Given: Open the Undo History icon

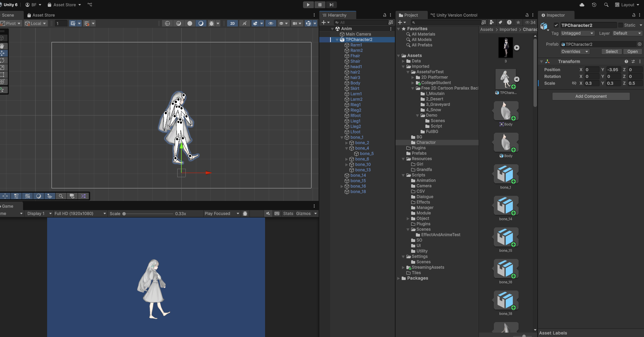Looking at the screenshot, I should [x=594, y=5].
